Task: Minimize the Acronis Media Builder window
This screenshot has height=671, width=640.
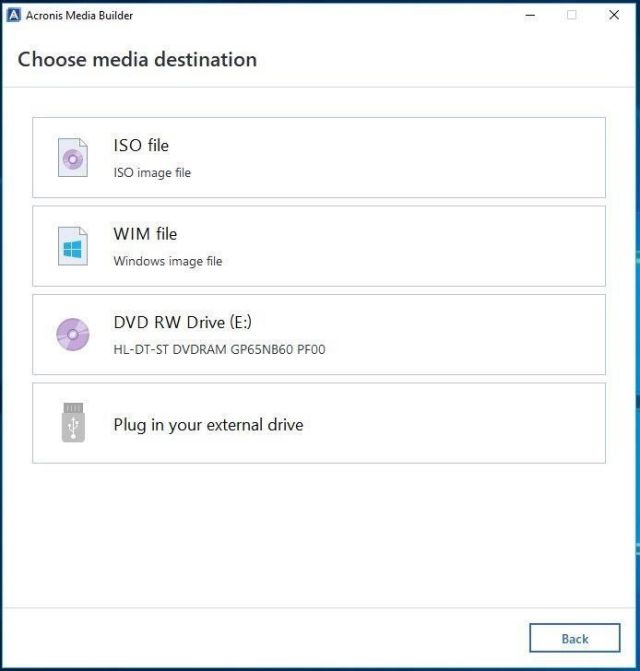Action: point(526,15)
